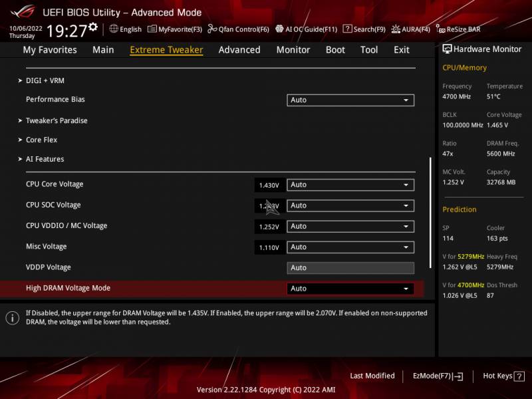
Task: Select High DRAM Voltage Mode label
Action: [68, 288]
